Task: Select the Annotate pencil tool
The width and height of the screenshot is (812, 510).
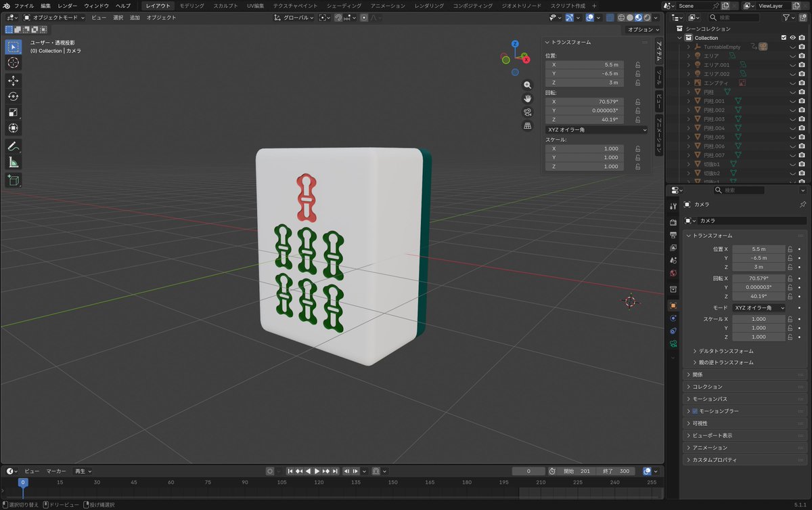Action: point(14,146)
